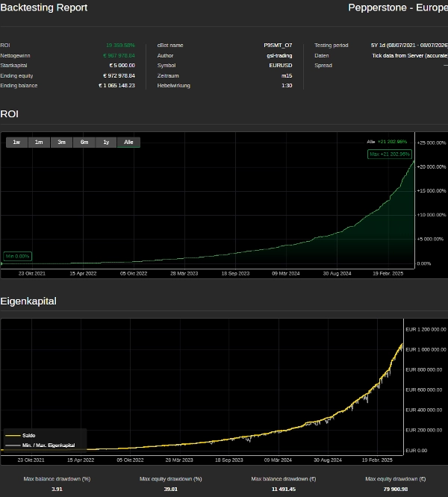Select the 1m ROI range button
Viewport: 448px width, 497px height.
click(x=39, y=143)
